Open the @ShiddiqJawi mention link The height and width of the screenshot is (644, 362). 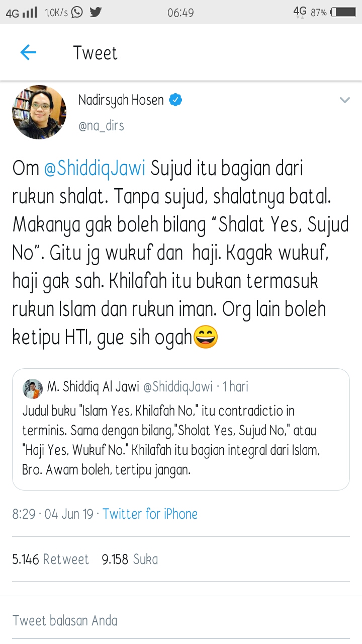click(x=95, y=169)
